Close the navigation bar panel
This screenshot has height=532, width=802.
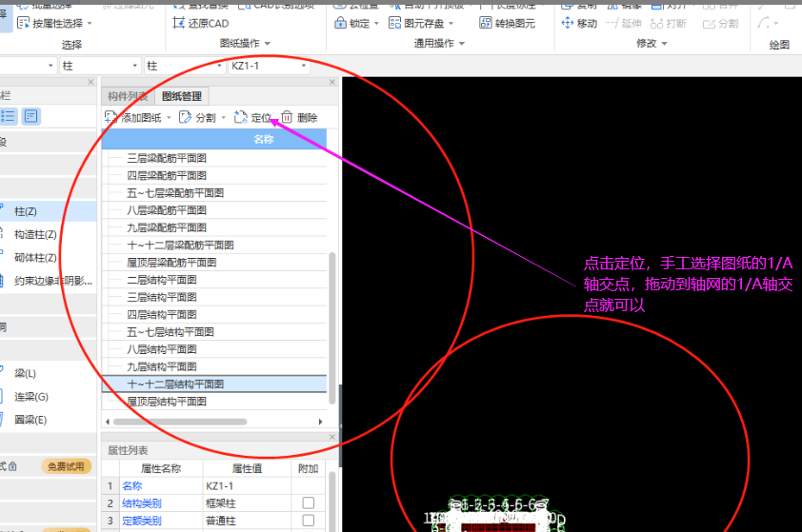[90, 82]
